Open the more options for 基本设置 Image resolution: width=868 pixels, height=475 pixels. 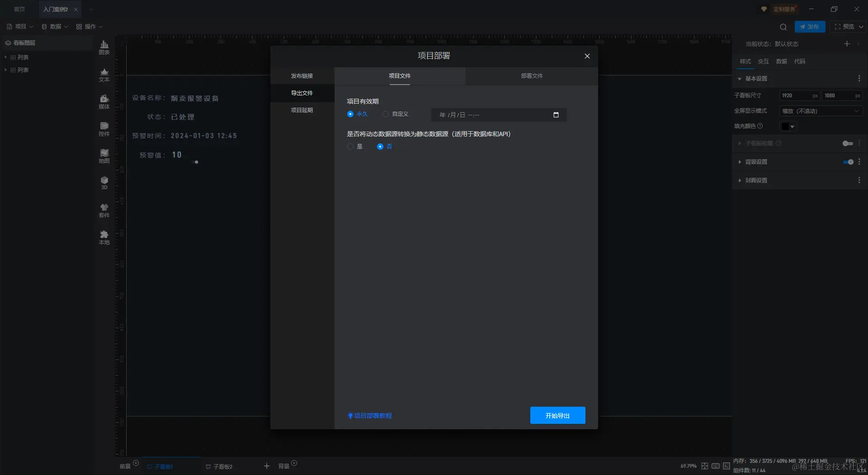tap(859, 79)
